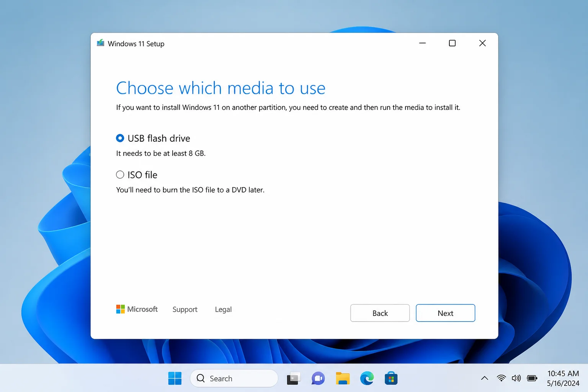
Task: Click the 'Choose which media to use' heading
Action: (x=221, y=88)
